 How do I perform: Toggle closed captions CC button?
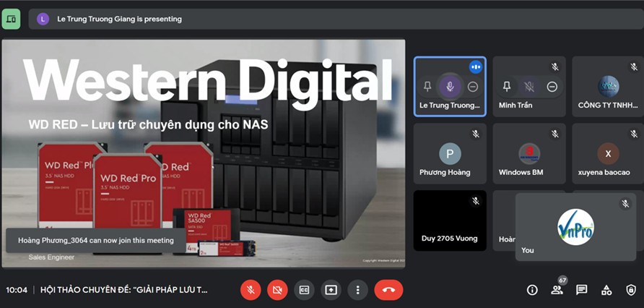[304, 290]
